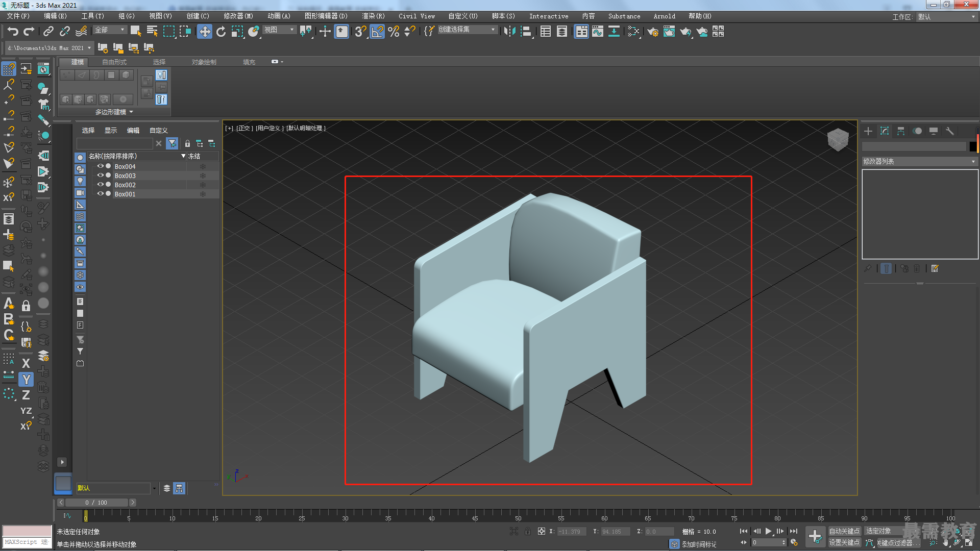Screen dimensions: 980x551
Task: Open the '名称(按降序排序)' sort arrow
Action: 183,156
